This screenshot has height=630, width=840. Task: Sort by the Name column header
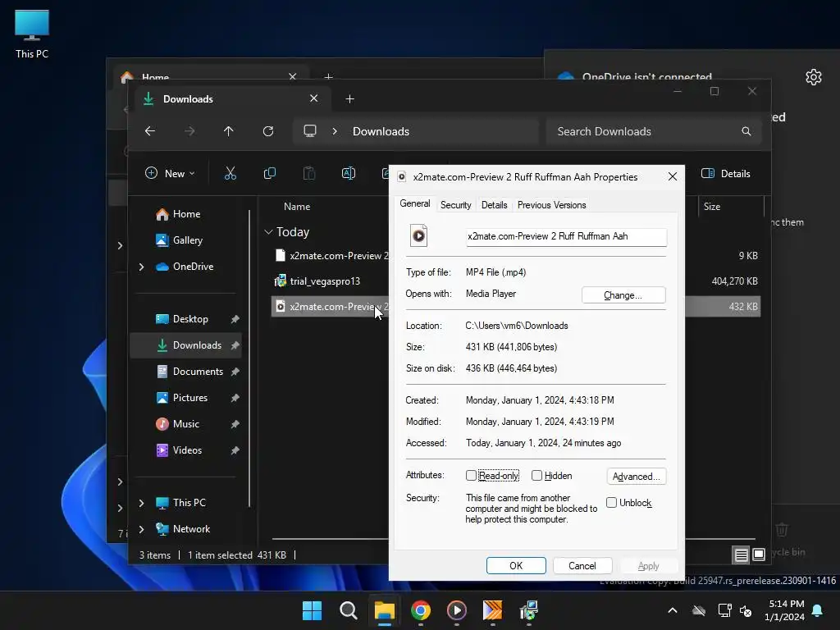coord(297,206)
